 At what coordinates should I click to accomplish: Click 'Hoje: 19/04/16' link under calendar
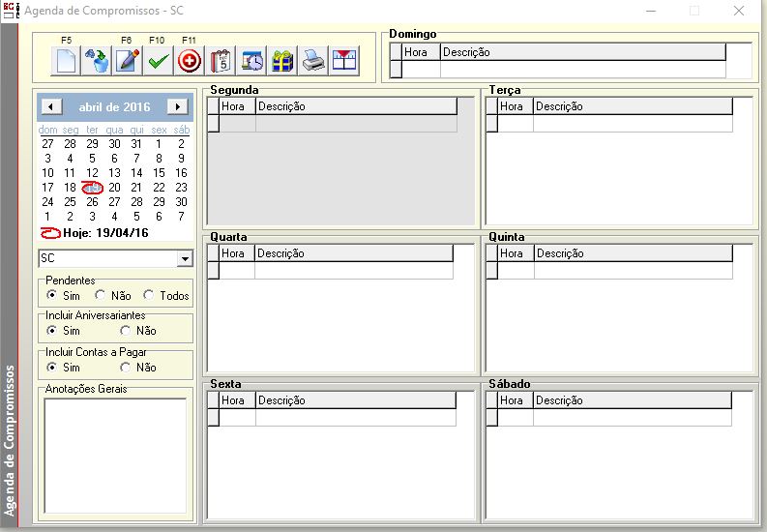tap(104, 233)
